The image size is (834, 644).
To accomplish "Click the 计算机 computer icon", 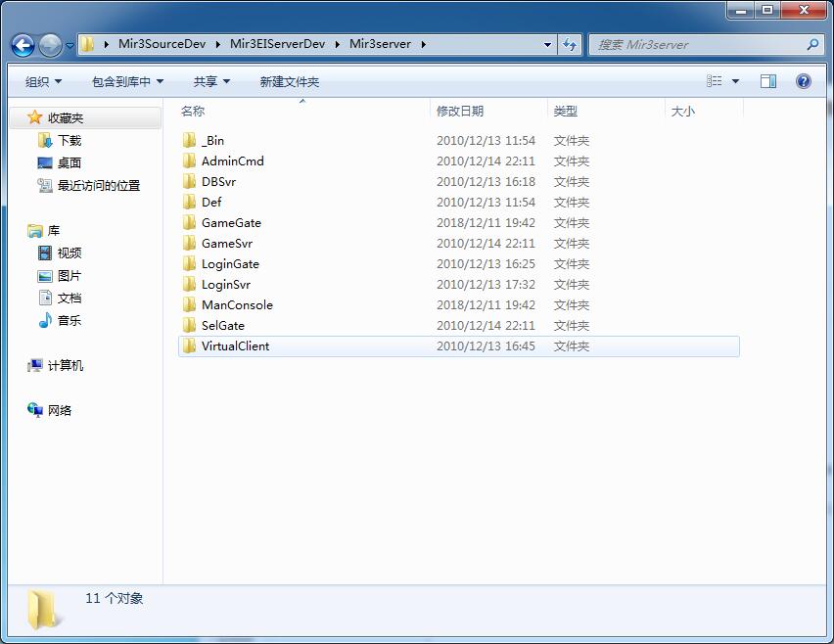I will pyautogui.click(x=36, y=365).
